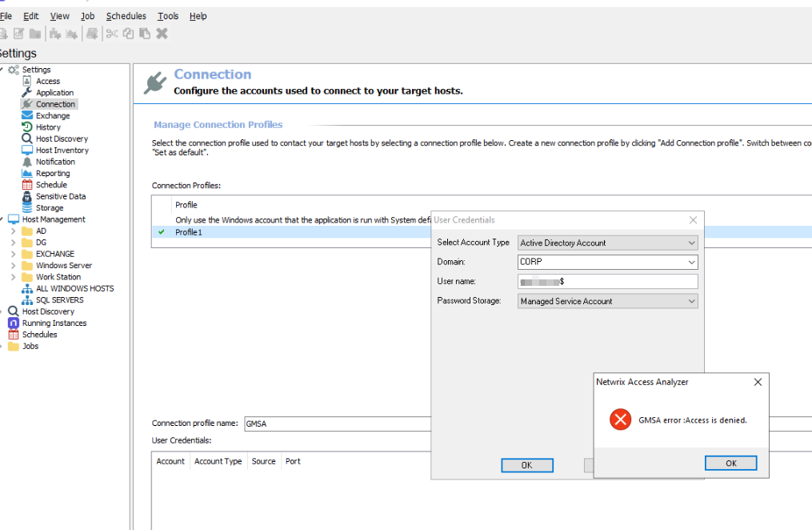812x530 pixels.
Task: Click the History clock icon
Action: pos(27,127)
